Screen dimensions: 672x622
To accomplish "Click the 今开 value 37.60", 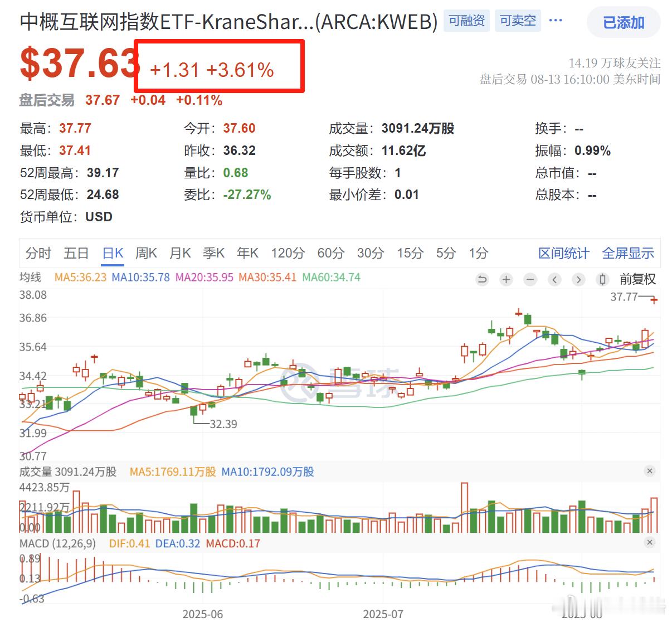I will tap(239, 128).
